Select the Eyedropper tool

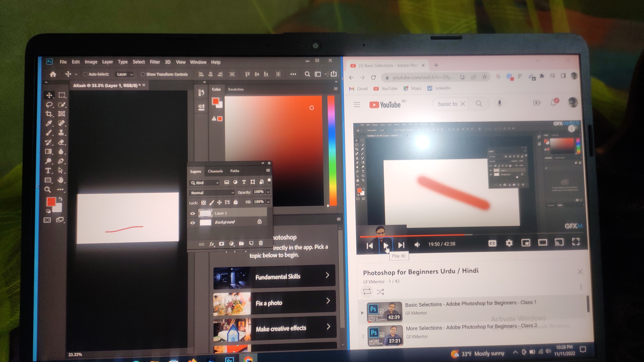(49, 123)
